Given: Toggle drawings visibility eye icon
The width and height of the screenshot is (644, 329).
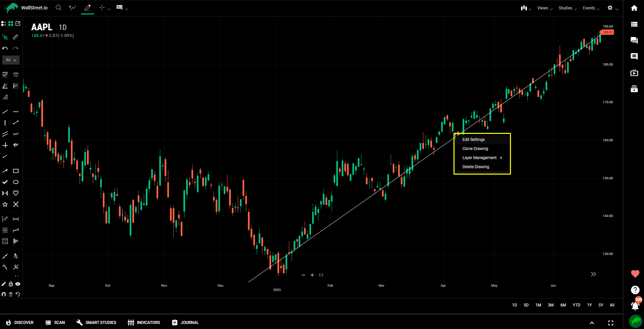Looking at the screenshot, I should 18,284.
